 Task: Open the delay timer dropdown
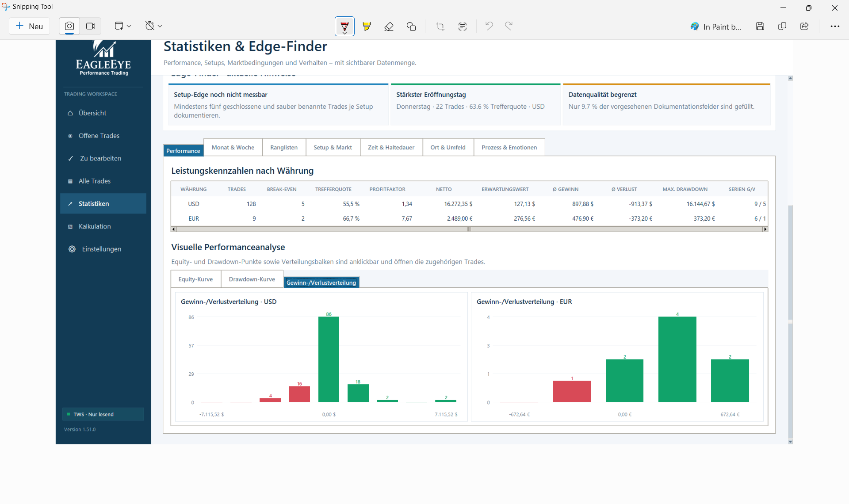point(153,26)
